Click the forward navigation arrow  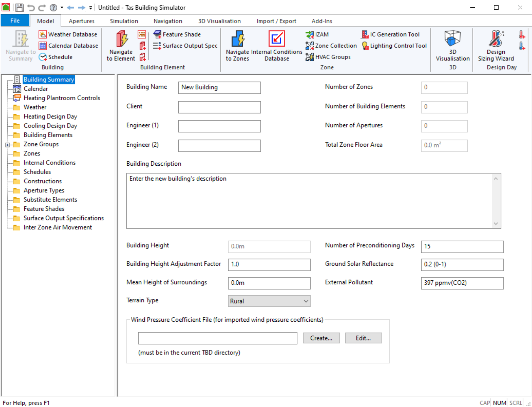(x=82, y=8)
